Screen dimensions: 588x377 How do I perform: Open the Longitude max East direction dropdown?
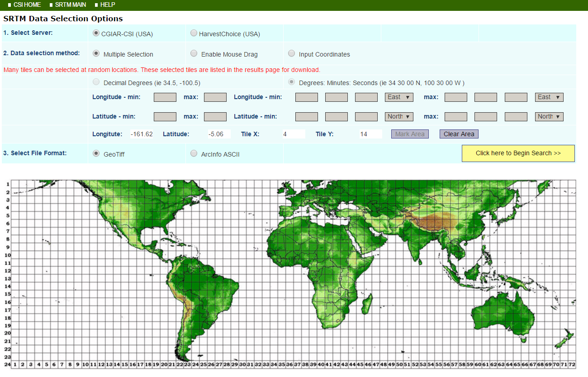click(x=550, y=97)
